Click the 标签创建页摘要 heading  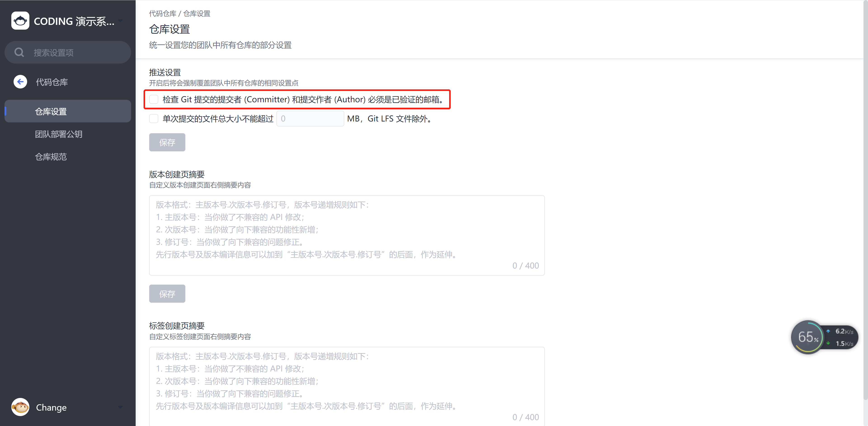coord(177,326)
